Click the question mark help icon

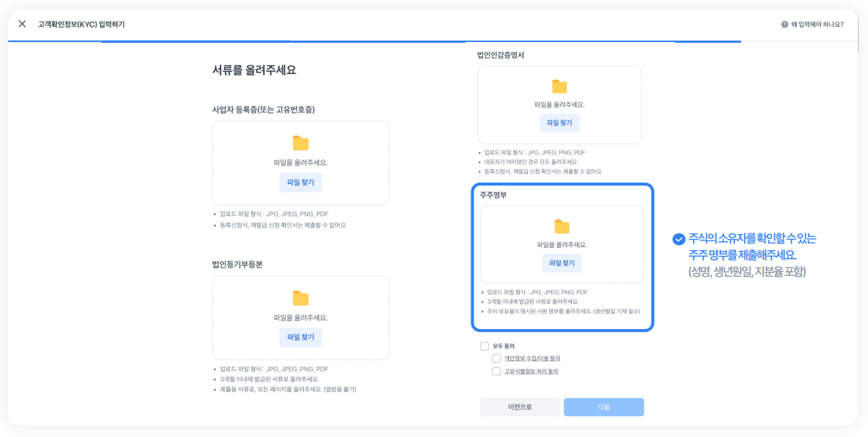(785, 25)
